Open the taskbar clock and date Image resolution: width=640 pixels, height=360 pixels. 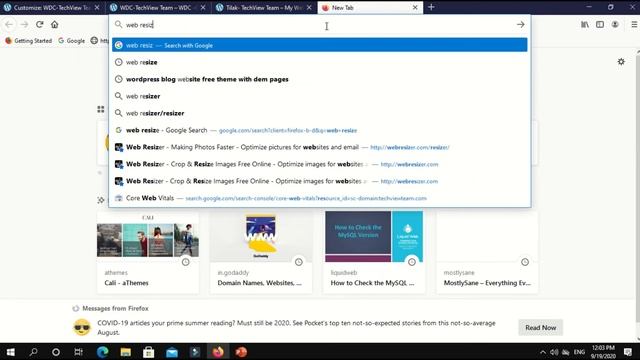603,352
